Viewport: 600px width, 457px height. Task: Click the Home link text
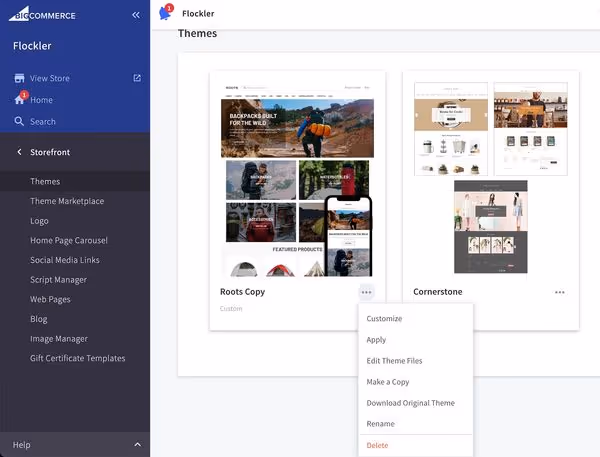tap(41, 100)
